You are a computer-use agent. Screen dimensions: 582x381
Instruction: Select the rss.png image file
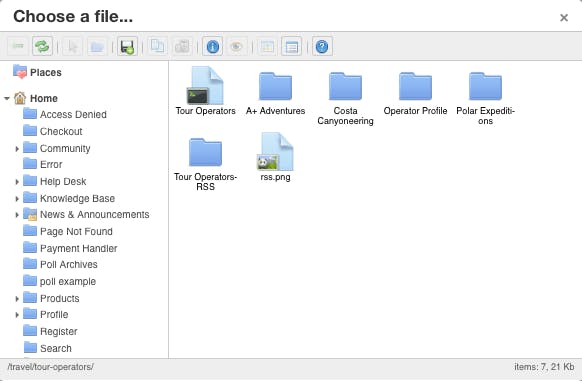(x=275, y=157)
